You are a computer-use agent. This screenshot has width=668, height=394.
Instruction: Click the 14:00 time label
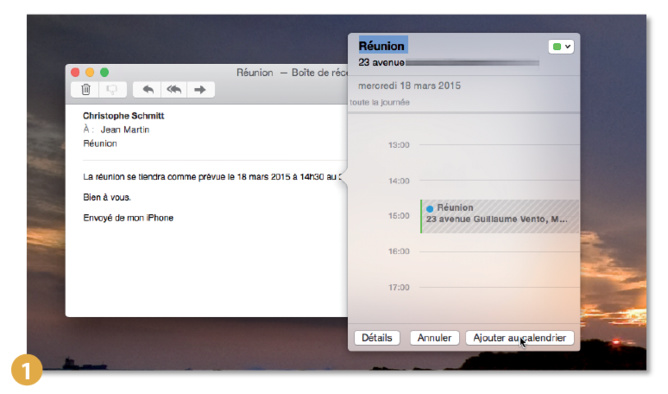point(399,181)
